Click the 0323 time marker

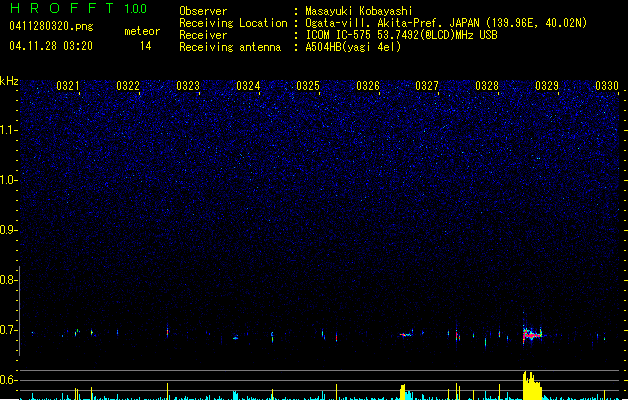(x=188, y=86)
